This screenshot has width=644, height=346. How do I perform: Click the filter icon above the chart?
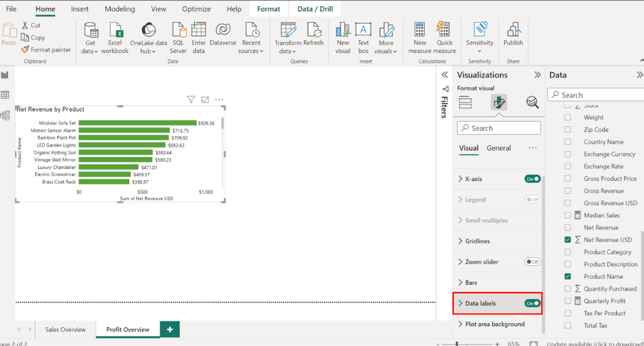point(191,99)
